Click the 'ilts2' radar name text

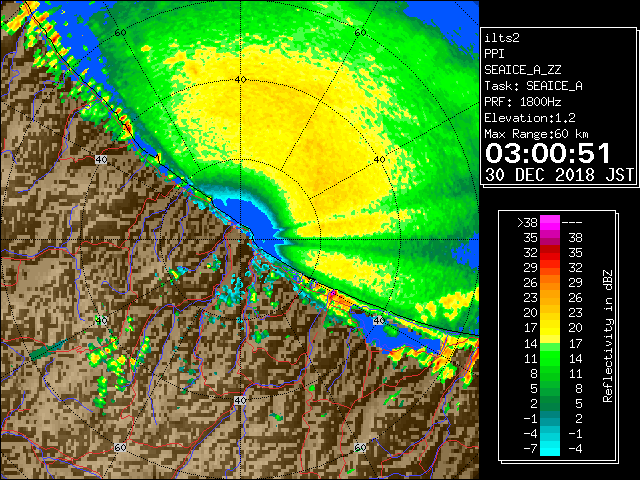(x=502, y=38)
